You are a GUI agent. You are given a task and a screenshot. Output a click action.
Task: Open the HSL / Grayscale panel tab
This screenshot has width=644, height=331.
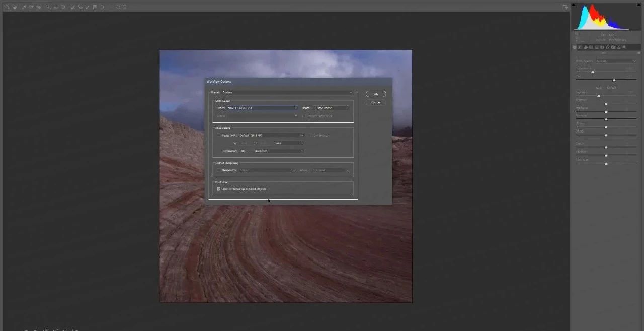tap(591, 47)
